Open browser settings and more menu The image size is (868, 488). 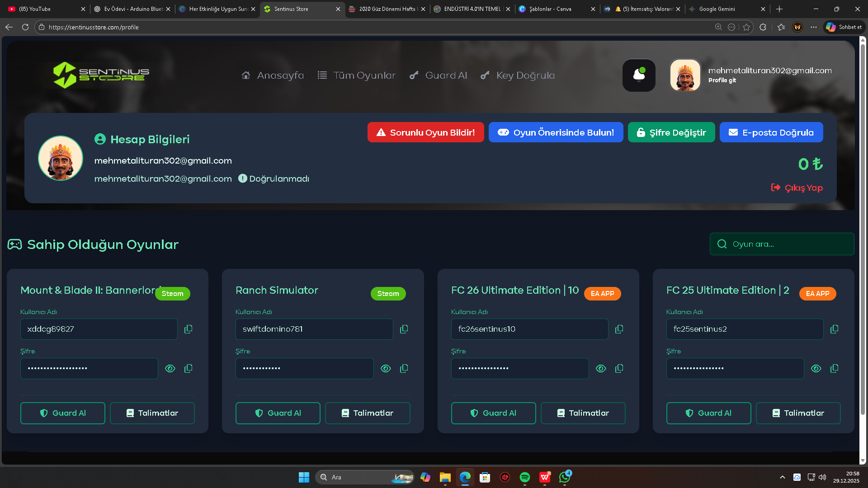click(x=814, y=27)
